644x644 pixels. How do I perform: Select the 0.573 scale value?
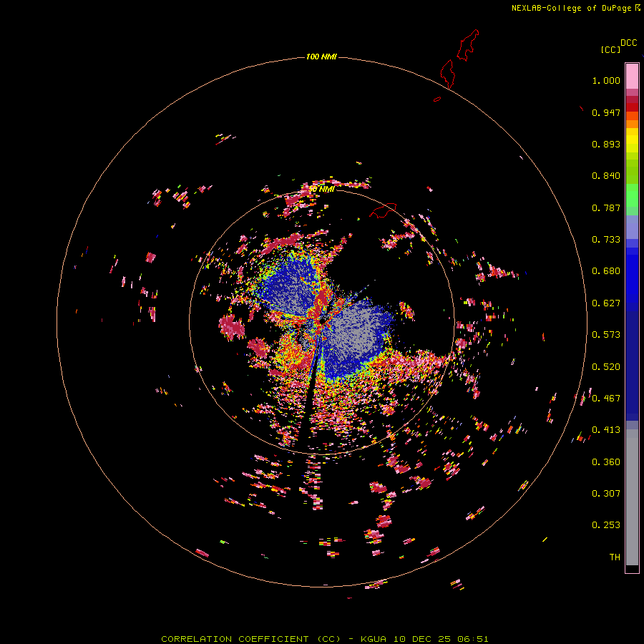click(x=606, y=335)
